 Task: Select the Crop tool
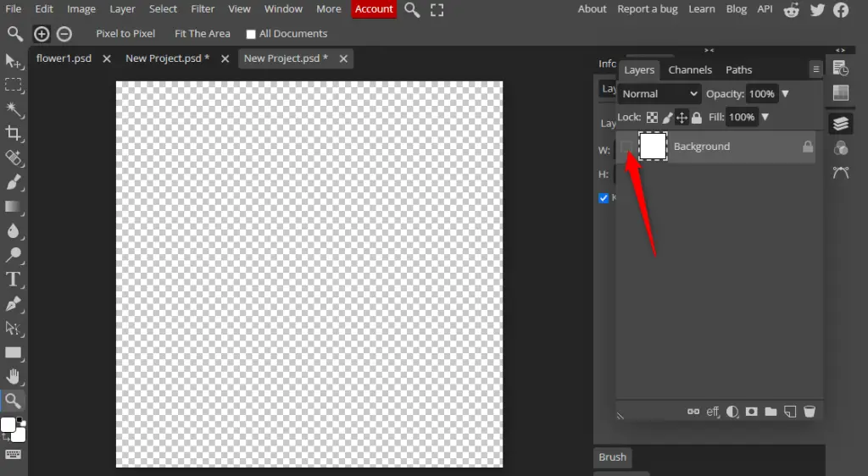coord(13,133)
